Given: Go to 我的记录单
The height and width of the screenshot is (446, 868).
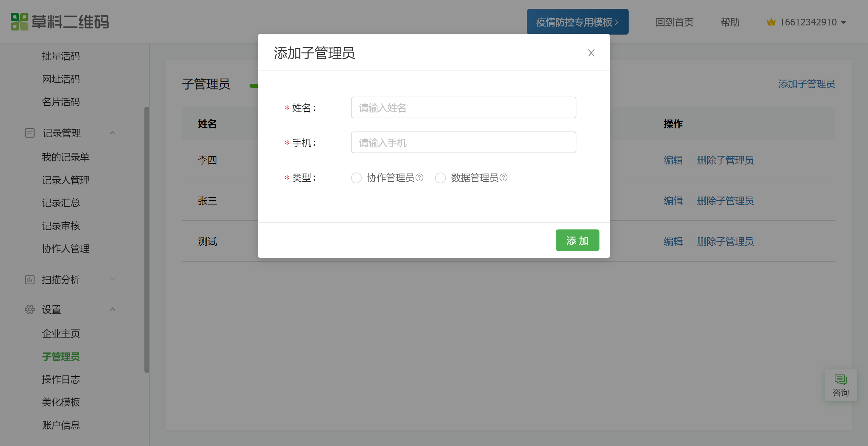Looking at the screenshot, I should pyautogui.click(x=66, y=157).
